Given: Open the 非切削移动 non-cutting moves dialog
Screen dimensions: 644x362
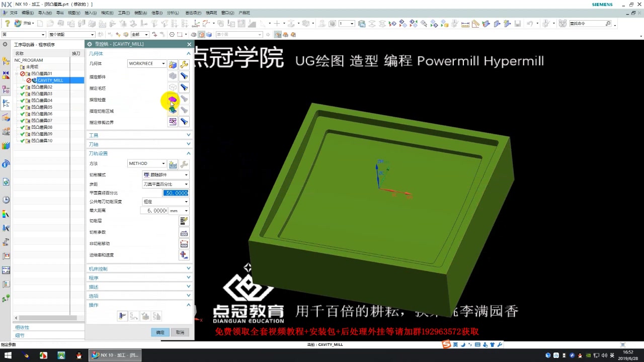Looking at the screenshot, I should point(184,244).
